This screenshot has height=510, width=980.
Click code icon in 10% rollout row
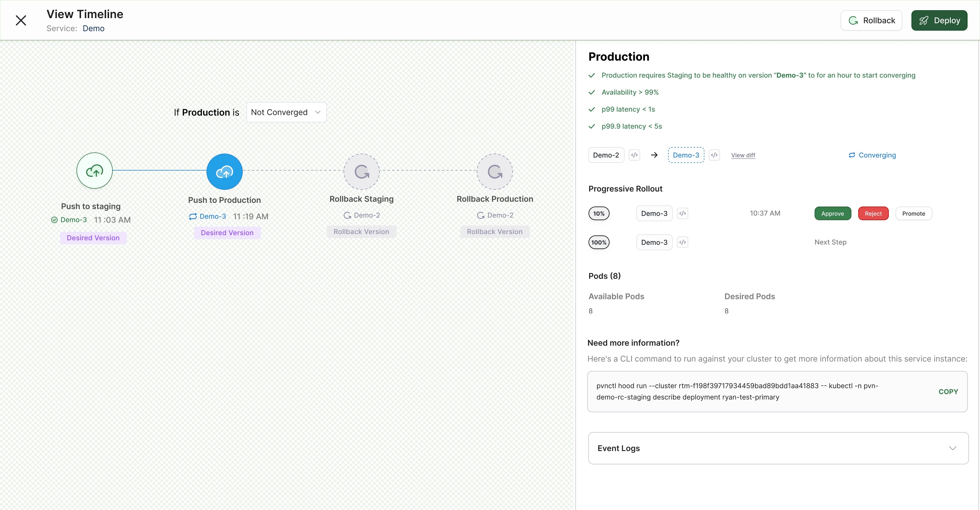(683, 214)
